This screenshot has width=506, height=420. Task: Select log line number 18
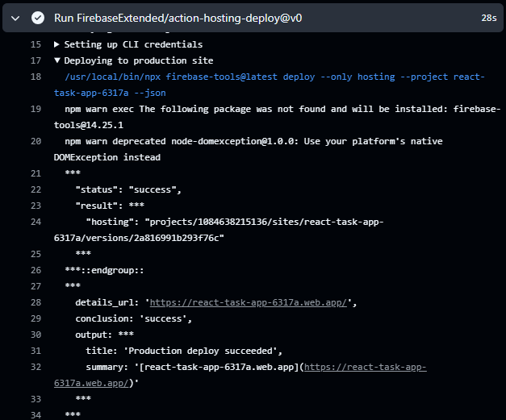(36, 77)
